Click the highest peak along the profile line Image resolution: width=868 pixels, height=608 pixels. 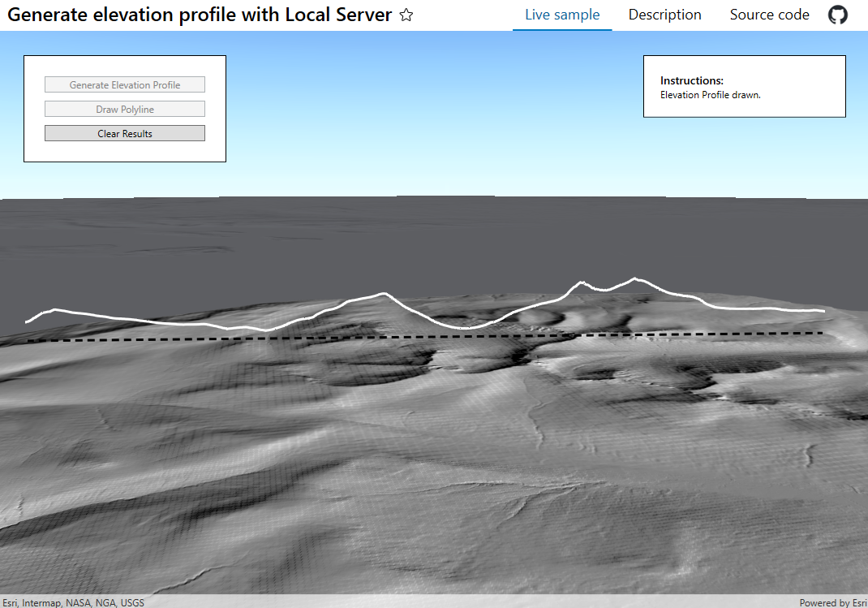(x=635, y=277)
